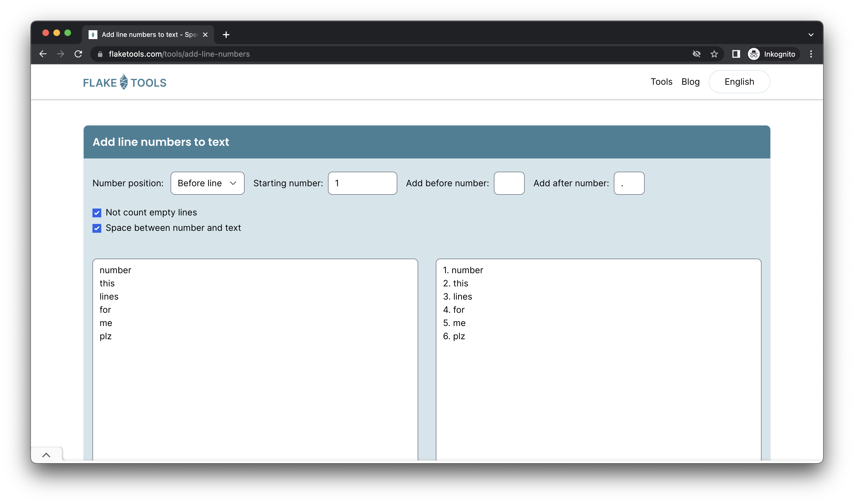Click the lock icon in the address bar

tap(100, 54)
